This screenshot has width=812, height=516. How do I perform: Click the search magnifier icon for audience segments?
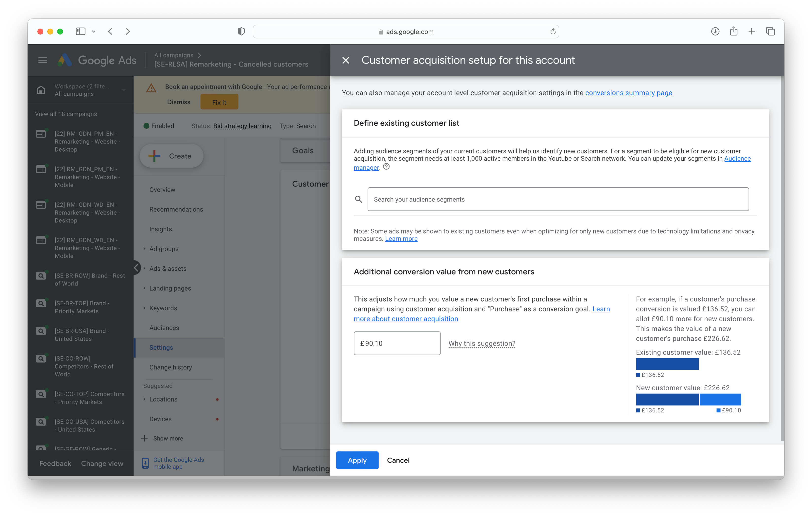point(358,199)
